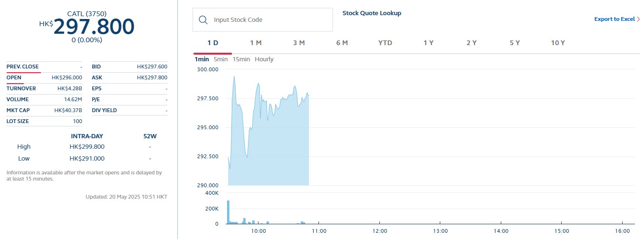Click the 11:00 time axis marker
The height and width of the screenshot is (239, 644).
[x=318, y=231]
